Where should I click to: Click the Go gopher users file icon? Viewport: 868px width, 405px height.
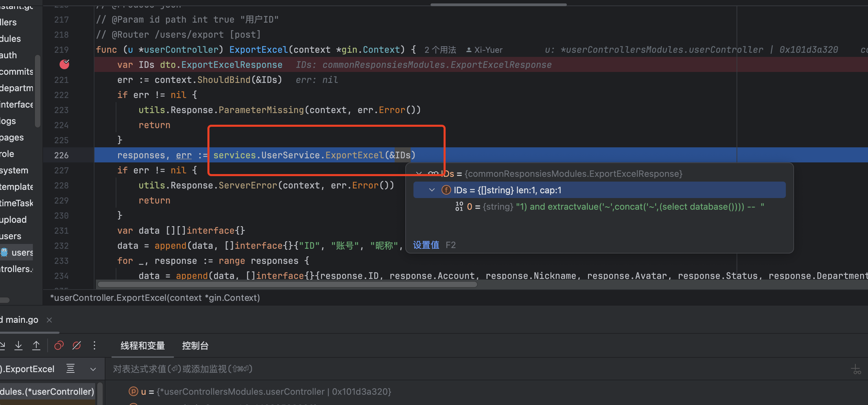point(4,253)
